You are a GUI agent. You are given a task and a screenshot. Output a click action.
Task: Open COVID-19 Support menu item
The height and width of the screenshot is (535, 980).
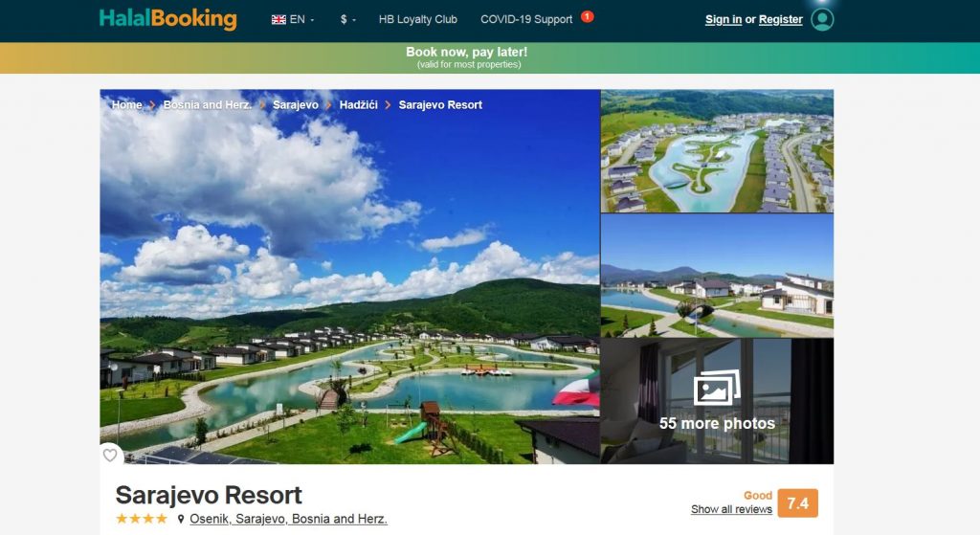526,19
